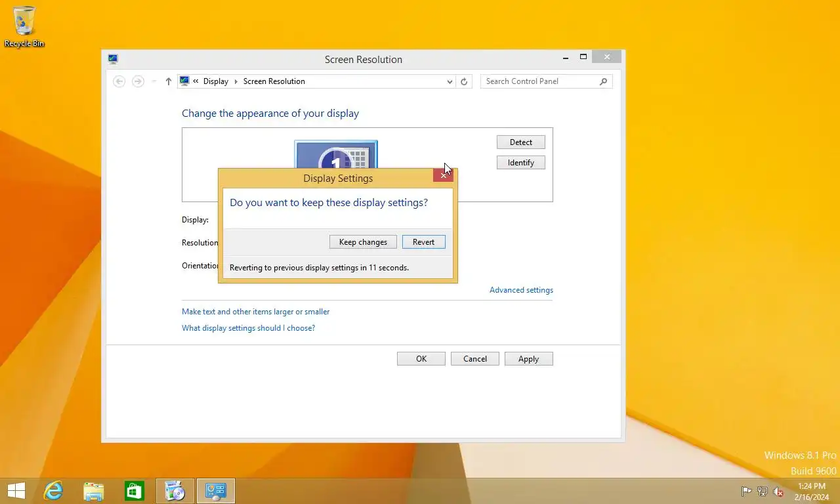Viewport: 840px width, 504px height.
Task: Open Make text and other items larger link
Action: pos(255,312)
